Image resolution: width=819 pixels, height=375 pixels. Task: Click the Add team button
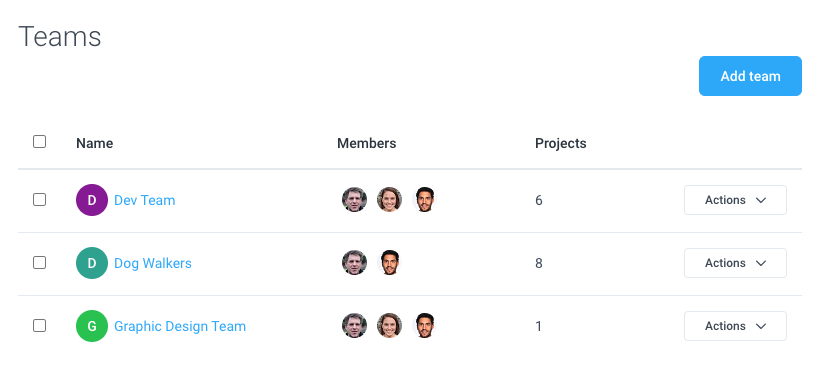[x=751, y=76]
